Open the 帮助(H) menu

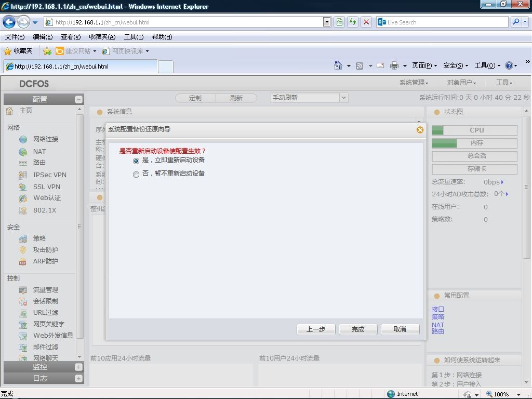pyautogui.click(x=162, y=37)
